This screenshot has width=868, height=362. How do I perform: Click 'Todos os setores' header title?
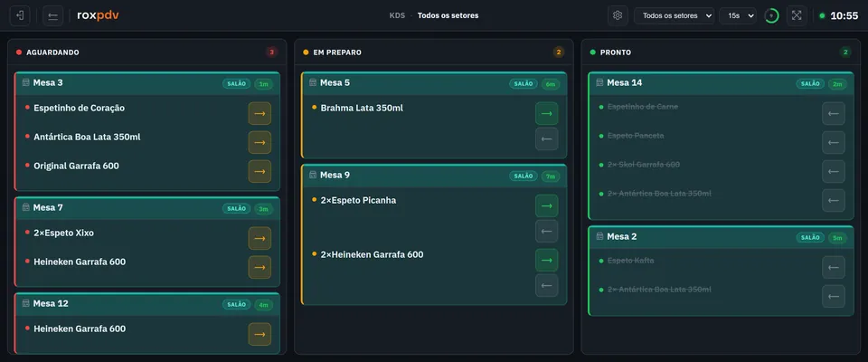pos(448,15)
